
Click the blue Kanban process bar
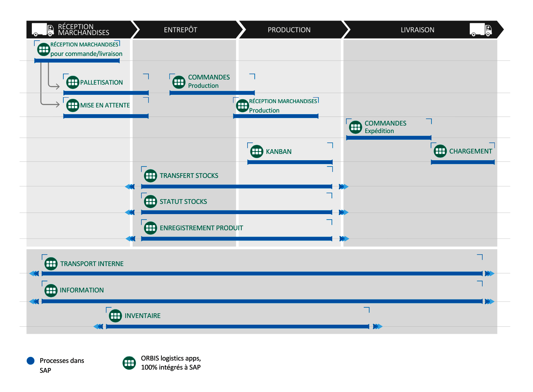(x=290, y=162)
